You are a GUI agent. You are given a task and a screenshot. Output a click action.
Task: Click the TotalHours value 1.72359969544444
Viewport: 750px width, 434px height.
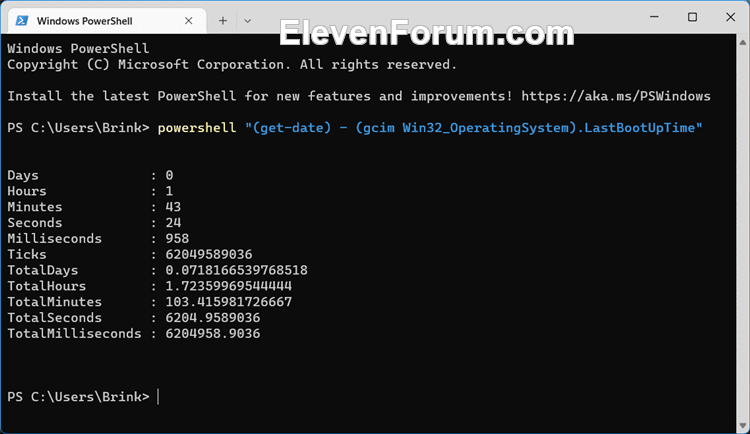pyautogui.click(x=229, y=286)
